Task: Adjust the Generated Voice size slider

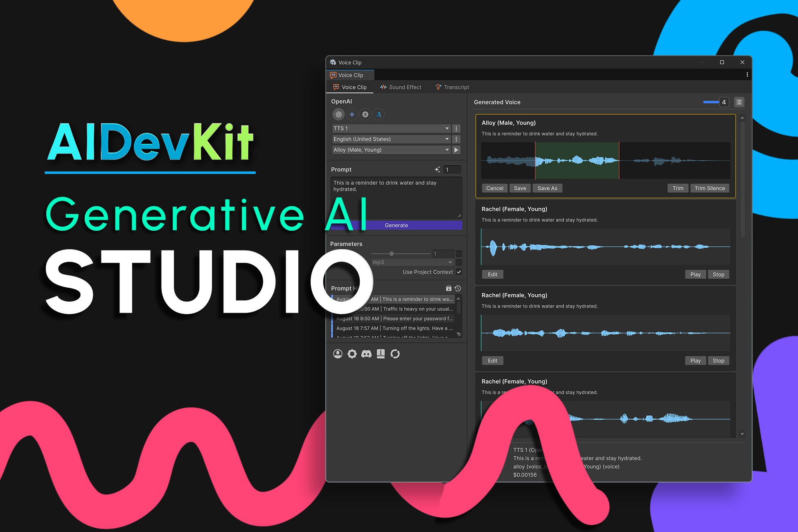Action: 711,102
